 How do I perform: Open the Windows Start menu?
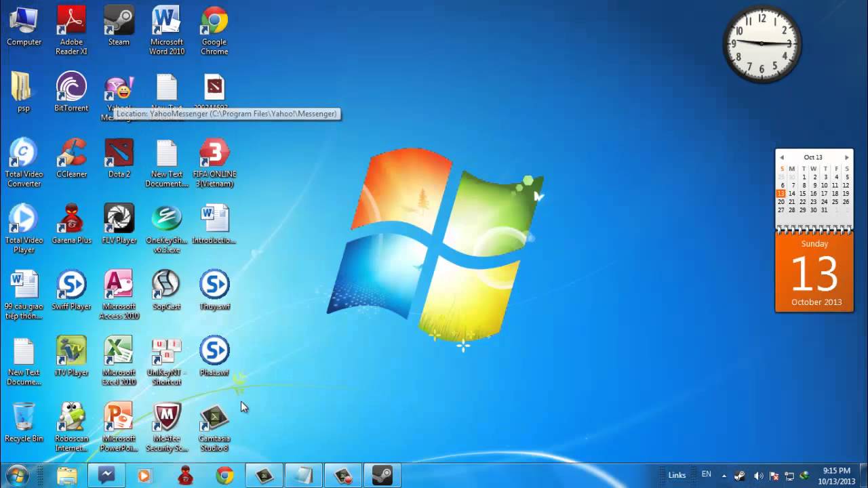(17, 476)
